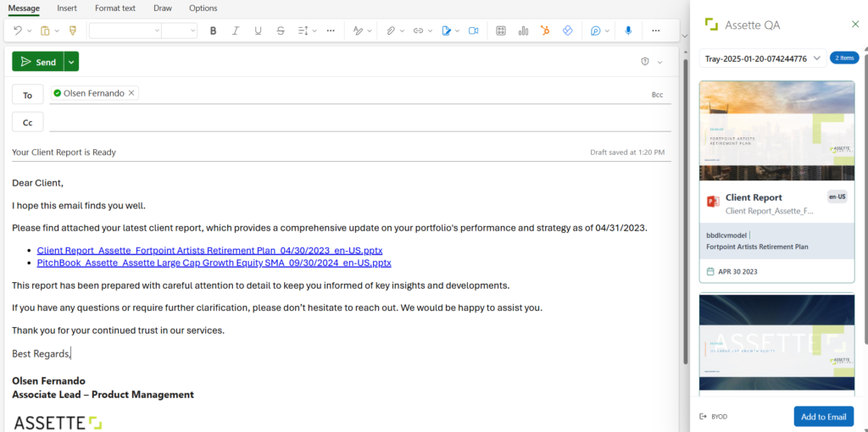This screenshot has height=432, width=868.
Task: Click the video meeting camera icon
Action: click(473, 30)
